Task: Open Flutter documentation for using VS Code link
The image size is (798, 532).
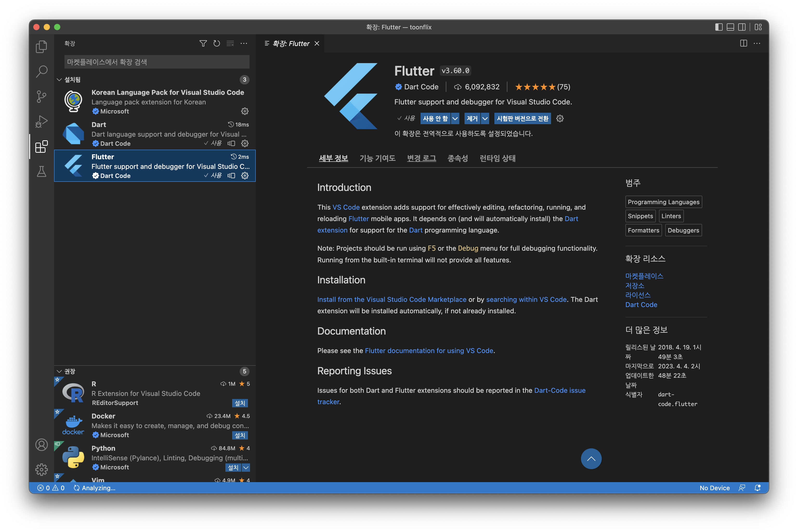Action: tap(429, 350)
